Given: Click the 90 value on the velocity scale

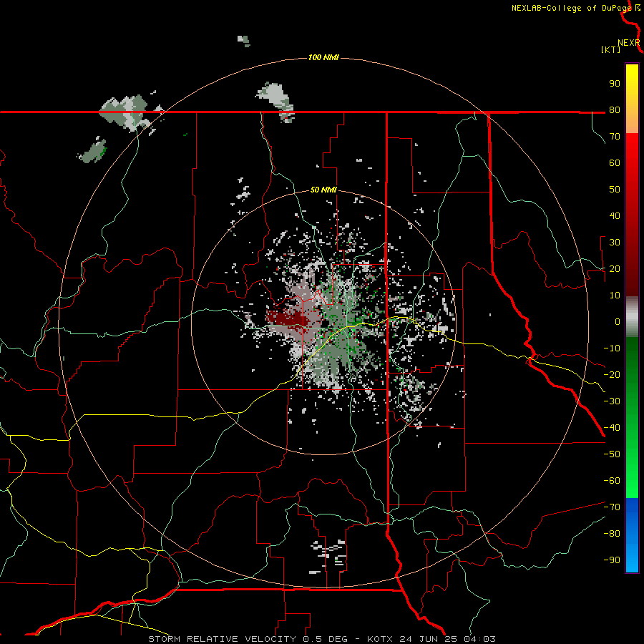Looking at the screenshot, I should [x=615, y=84].
